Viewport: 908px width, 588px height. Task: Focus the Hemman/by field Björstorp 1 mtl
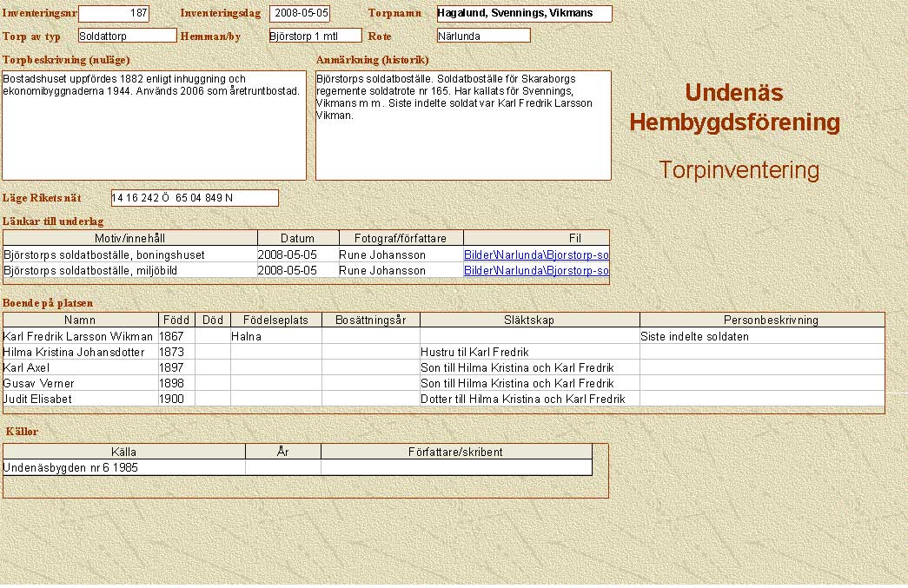(314, 36)
